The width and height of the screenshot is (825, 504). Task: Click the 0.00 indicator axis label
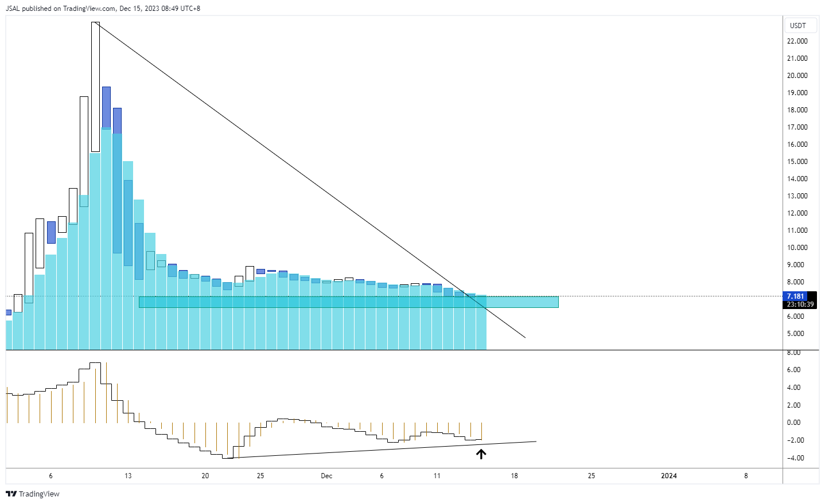pyautogui.click(x=794, y=423)
